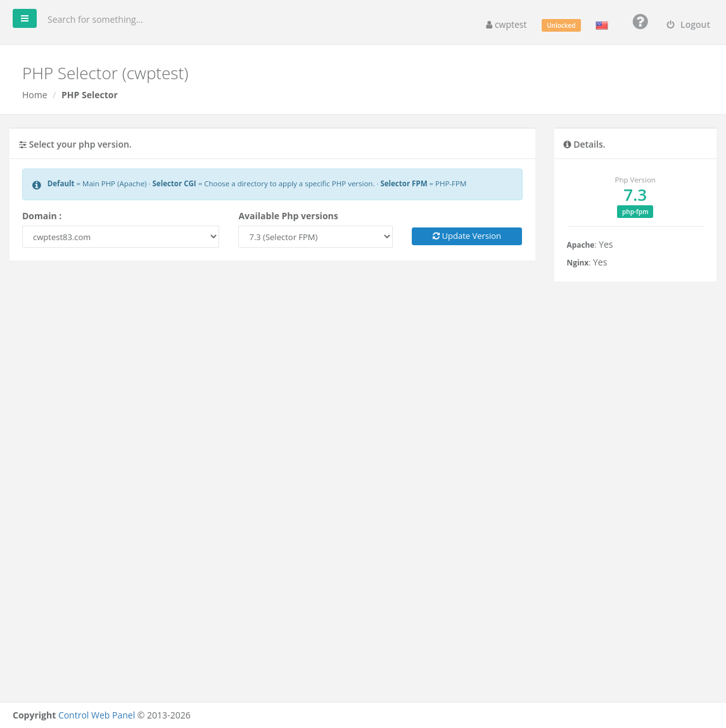Image resolution: width=726 pixels, height=728 pixels.
Task: Log out using the Logout link
Action: point(688,25)
